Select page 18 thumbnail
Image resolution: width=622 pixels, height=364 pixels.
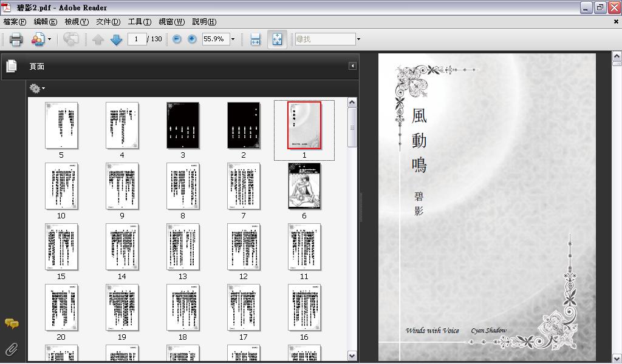coord(183,308)
